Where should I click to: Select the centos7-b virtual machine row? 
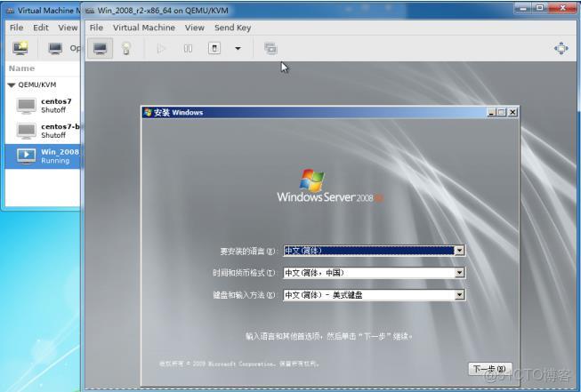[43, 131]
